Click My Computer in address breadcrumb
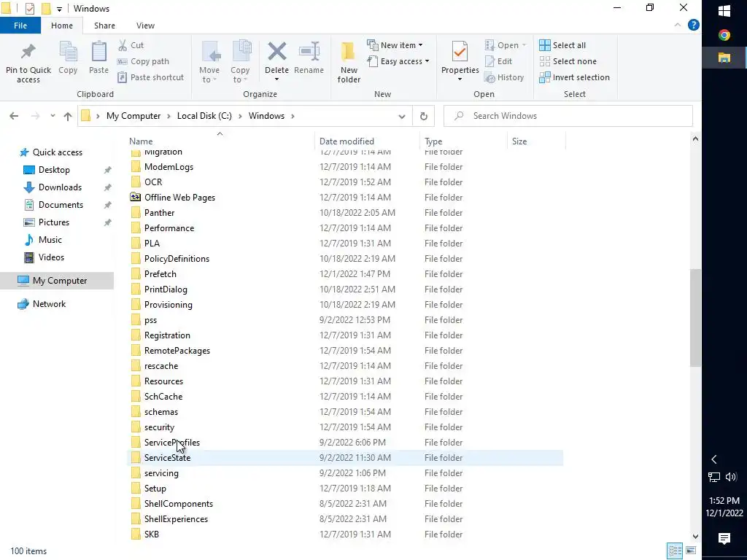The width and height of the screenshot is (747, 560). (x=133, y=116)
